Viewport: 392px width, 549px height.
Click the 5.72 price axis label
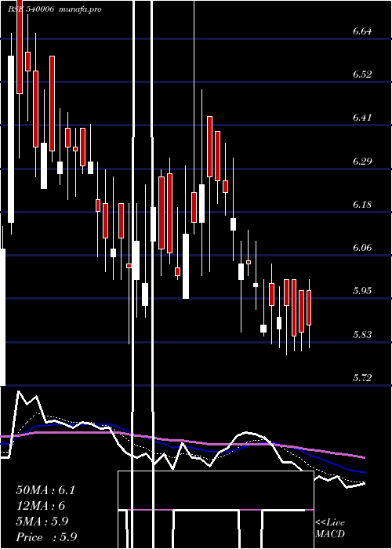[362, 378]
